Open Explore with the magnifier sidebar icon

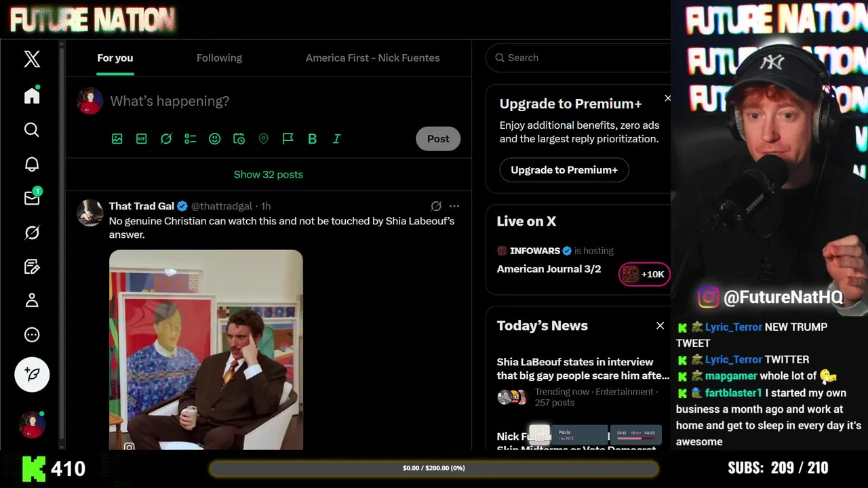click(32, 129)
